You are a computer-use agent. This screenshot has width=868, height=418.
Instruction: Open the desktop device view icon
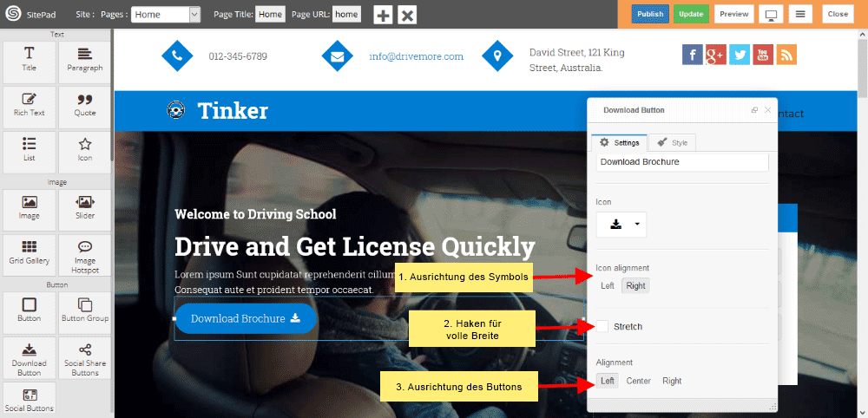[x=770, y=15]
